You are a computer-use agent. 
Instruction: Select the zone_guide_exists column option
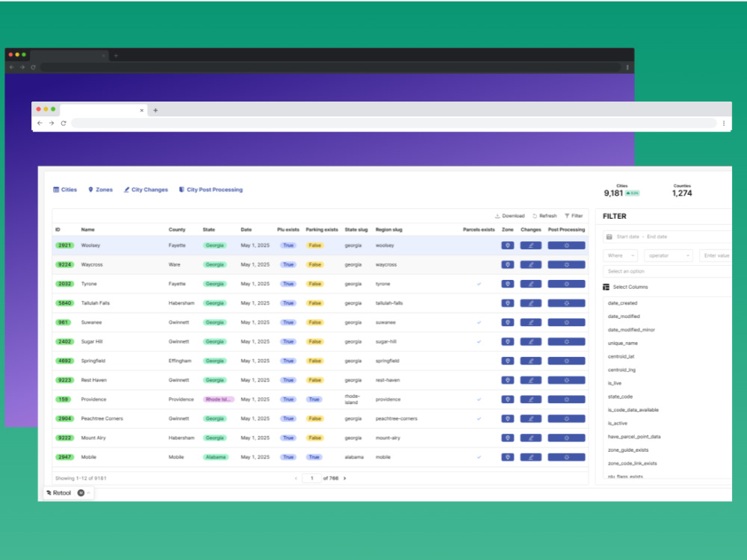point(628,450)
